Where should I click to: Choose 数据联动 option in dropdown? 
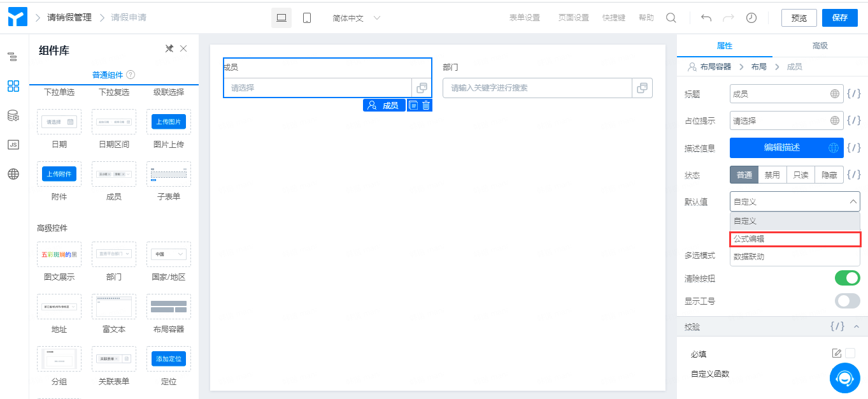pos(795,257)
